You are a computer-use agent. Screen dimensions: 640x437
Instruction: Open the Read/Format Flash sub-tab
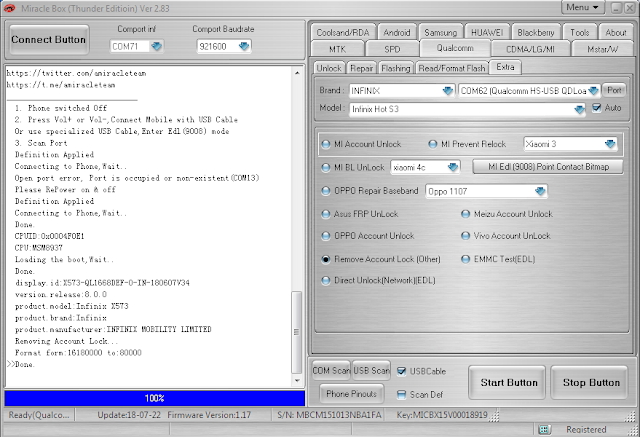(x=452, y=68)
